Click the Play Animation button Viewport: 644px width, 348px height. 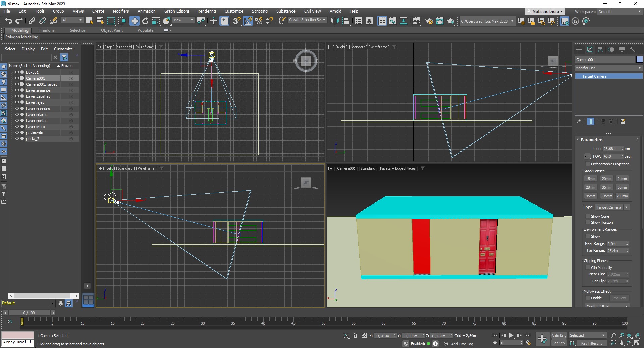pyautogui.click(x=511, y=335)
